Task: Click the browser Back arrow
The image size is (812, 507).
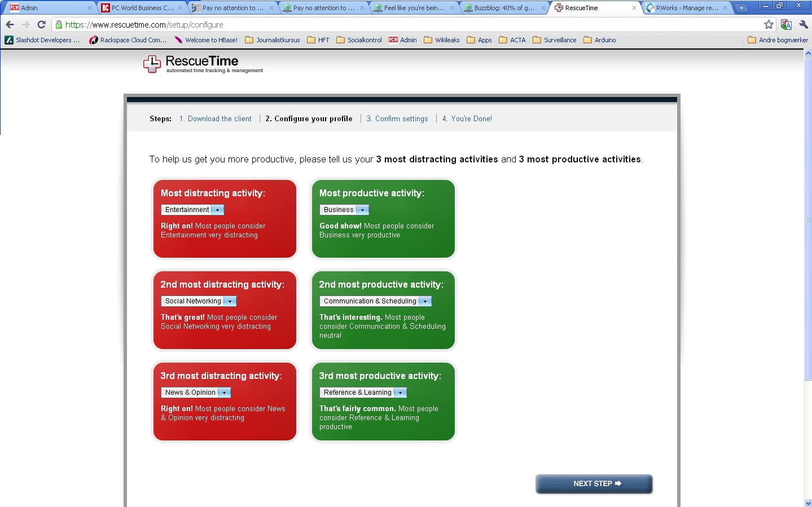Action: pyautogui.click(x=10, y=25)
